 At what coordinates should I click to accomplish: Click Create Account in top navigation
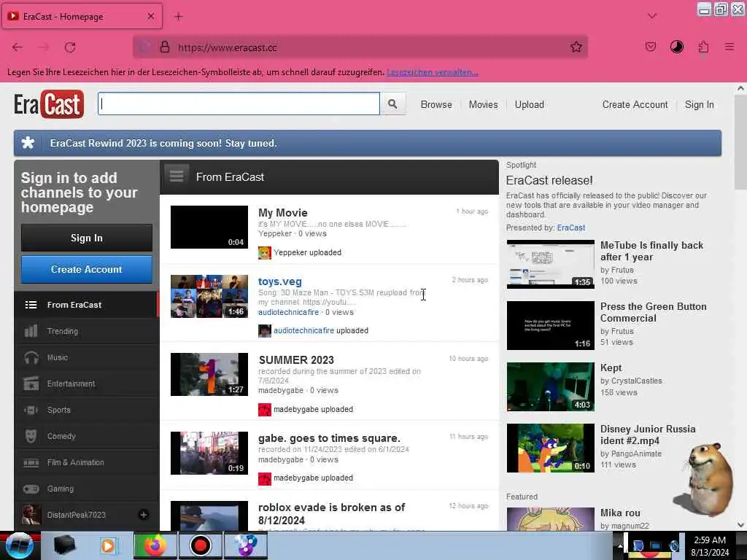[x=635, y=104]
